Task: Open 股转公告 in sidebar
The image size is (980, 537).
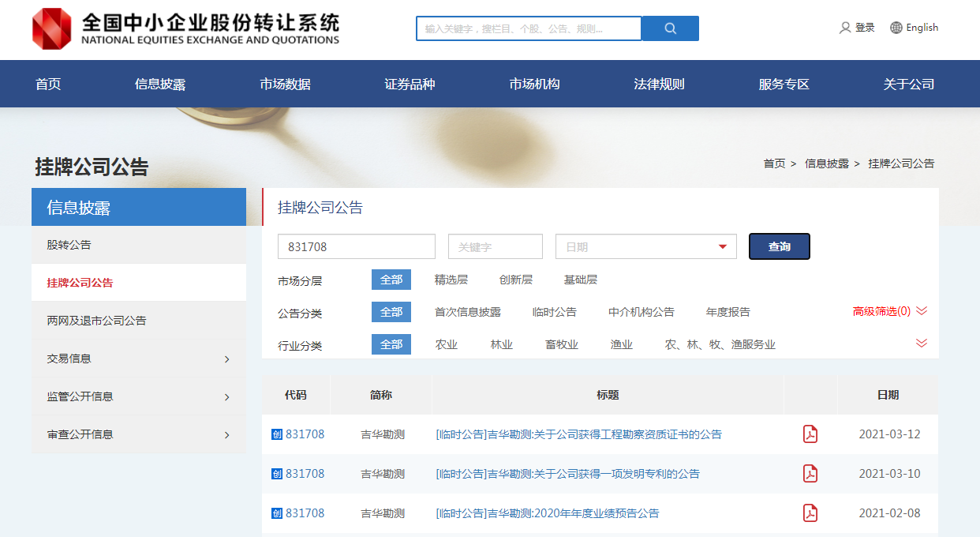Action: [139, 245]
